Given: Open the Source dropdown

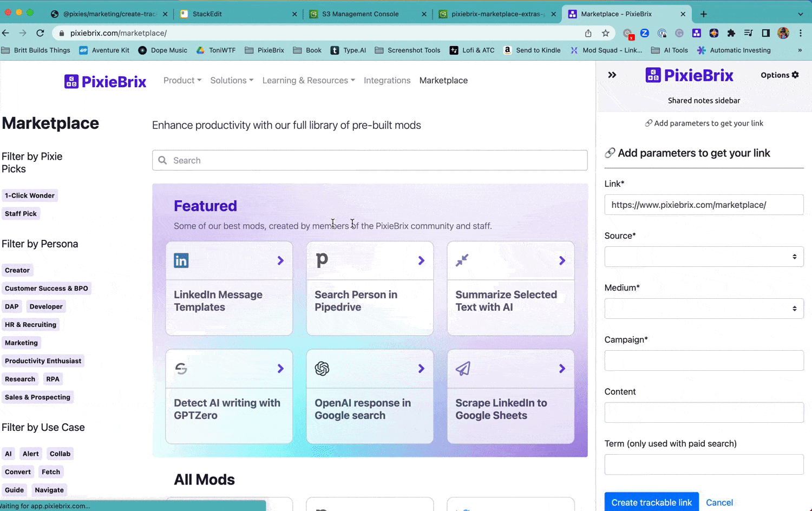Looking at the screenshot, I should [x=704, y=257].
